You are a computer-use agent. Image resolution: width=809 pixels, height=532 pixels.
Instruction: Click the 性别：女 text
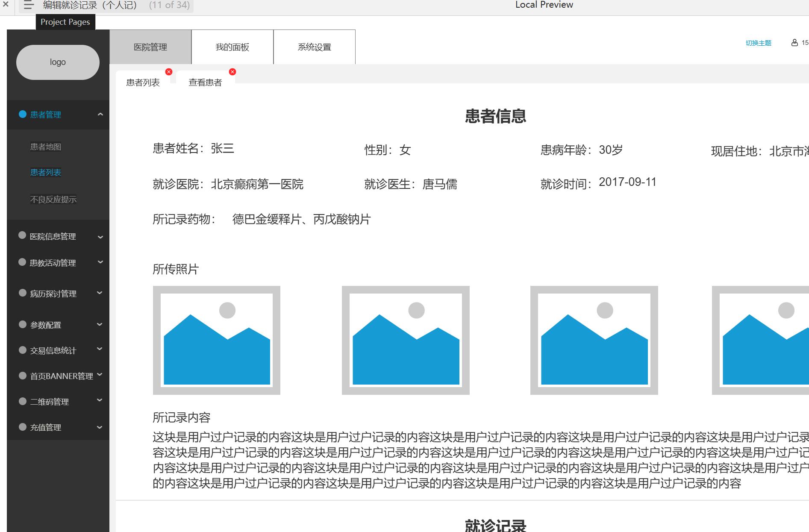point(388,150)
